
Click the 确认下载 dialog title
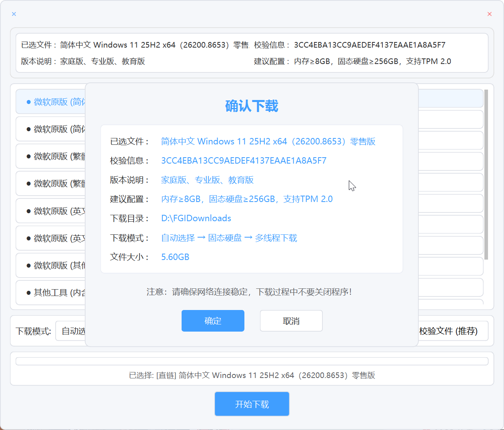pos(252,106)
